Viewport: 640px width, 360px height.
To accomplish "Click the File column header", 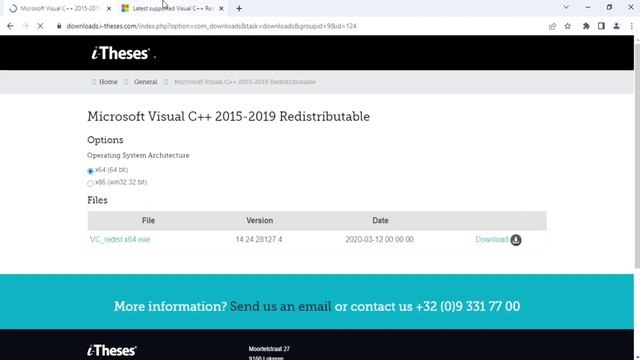I will coord(148,221).
